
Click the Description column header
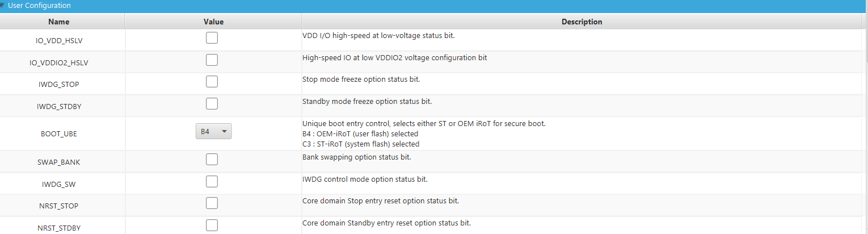pyautogui.click(x=582, y=22)
